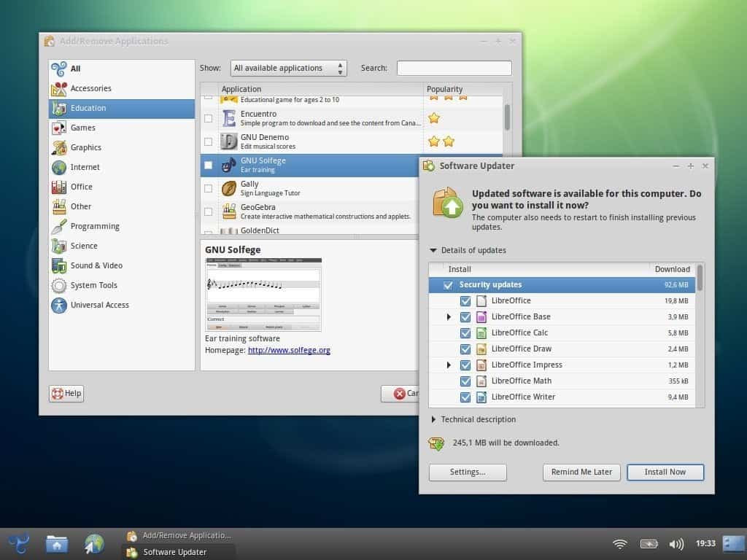Click the Gally application icon
The width and height of the screenshot is (747, 560).
click(228, 188)
